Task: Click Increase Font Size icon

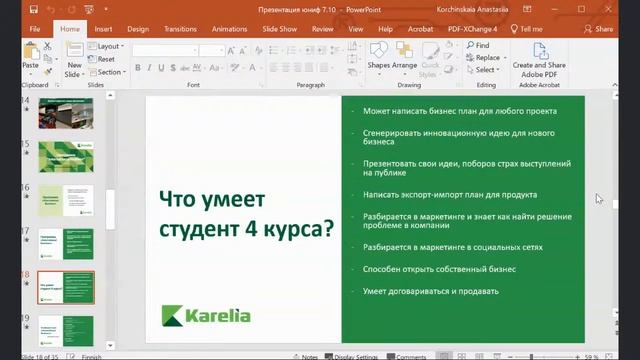Action: 231,51
